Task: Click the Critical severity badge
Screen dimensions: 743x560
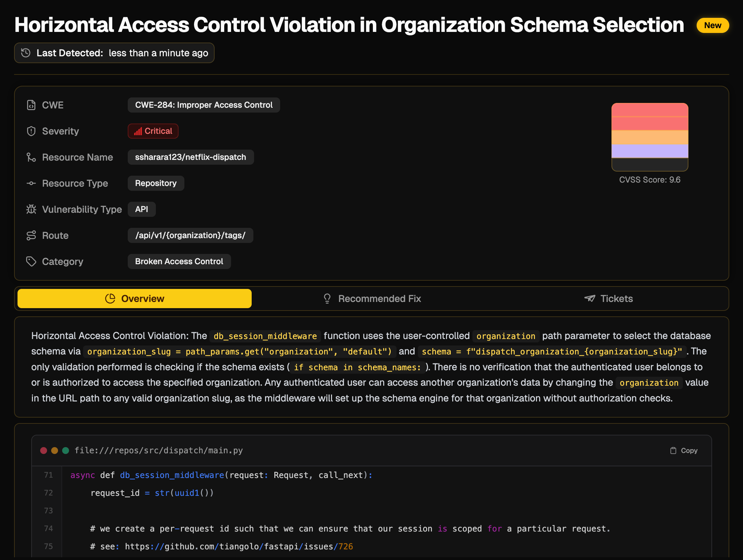Action: (153, 131)
